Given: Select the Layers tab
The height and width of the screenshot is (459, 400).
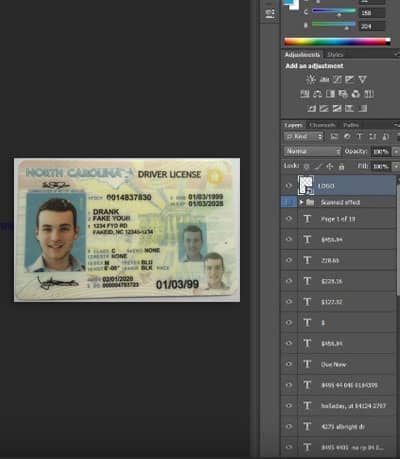Looking at the screenshot, I should [293, 125].
